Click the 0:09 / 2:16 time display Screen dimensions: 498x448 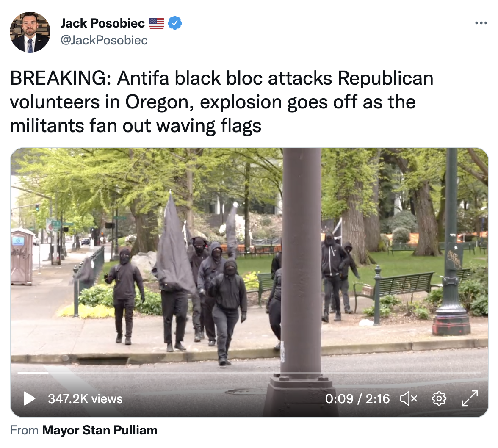point(357,399)
